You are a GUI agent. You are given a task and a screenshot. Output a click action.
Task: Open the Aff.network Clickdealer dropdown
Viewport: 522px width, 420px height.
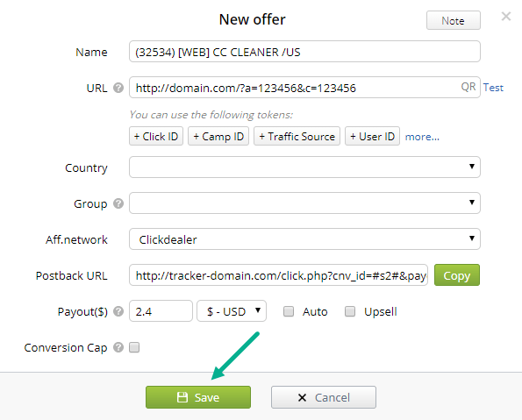[304, 239]
